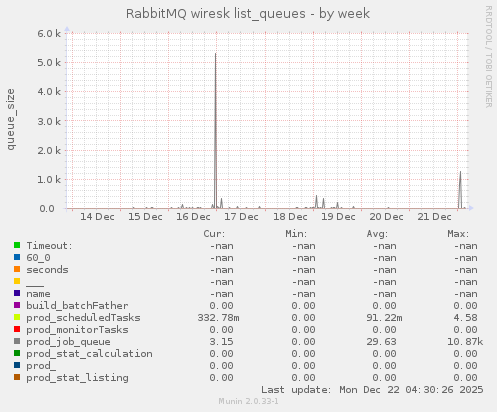Select the prod_job_queue legend label
Screen dimensions: 497x412
click(68, 342)
